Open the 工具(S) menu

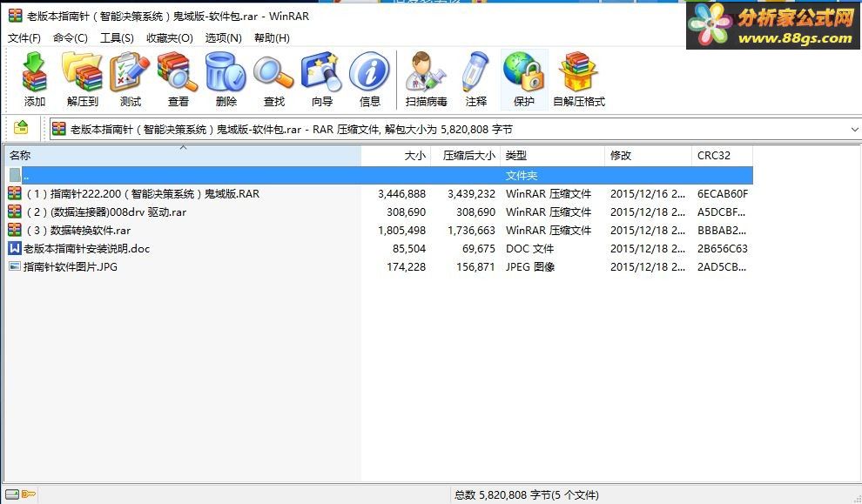coord(117,38)
